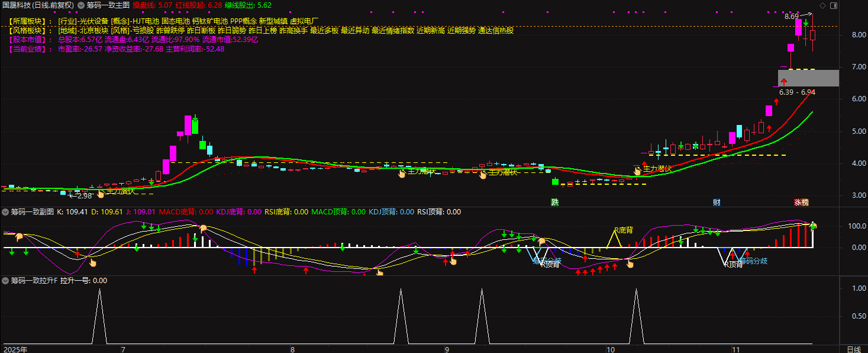Expand the 筹码一致副图 indicator dropdown arrow

(x=5, y=211)
